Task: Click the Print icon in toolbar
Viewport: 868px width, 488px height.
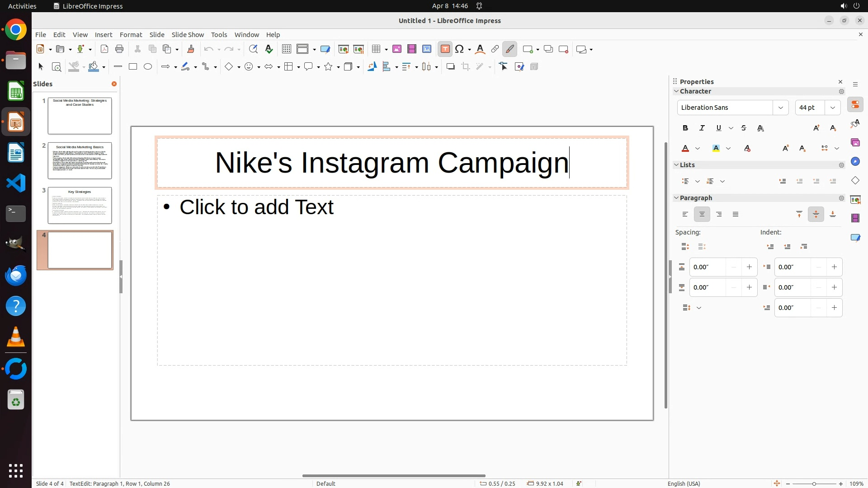Action: (x=119, y=49)
